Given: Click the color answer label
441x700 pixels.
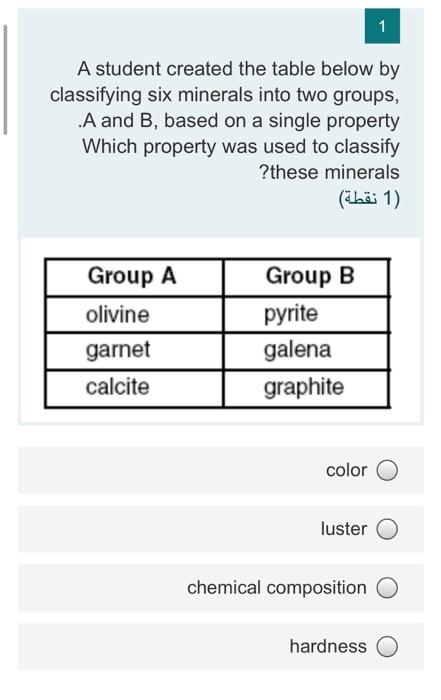Looking at the screenshot, I should [346, 470].
